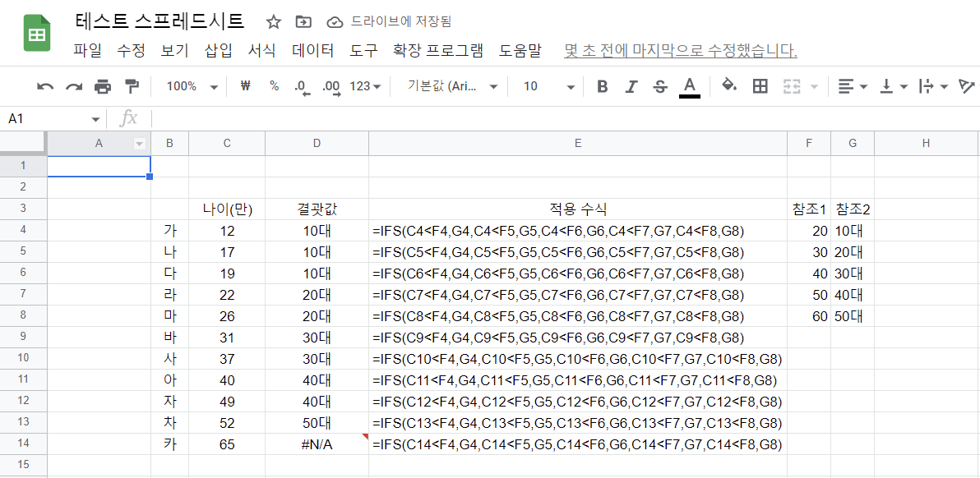
Task: Click the fx function icon
Action: (x=128, y=118)
